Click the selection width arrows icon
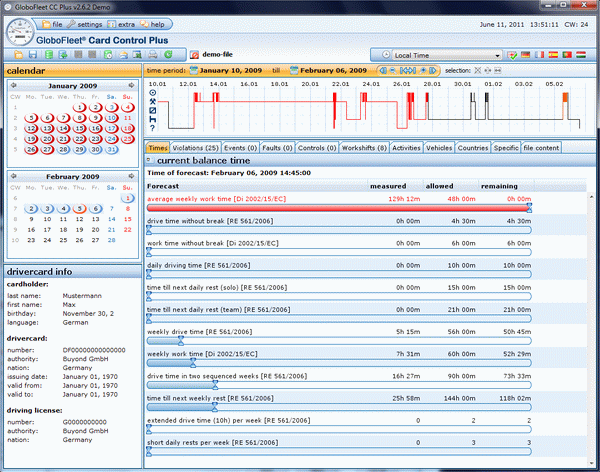The height and width of the screenshot is (472, 600). tap(497, 70)
